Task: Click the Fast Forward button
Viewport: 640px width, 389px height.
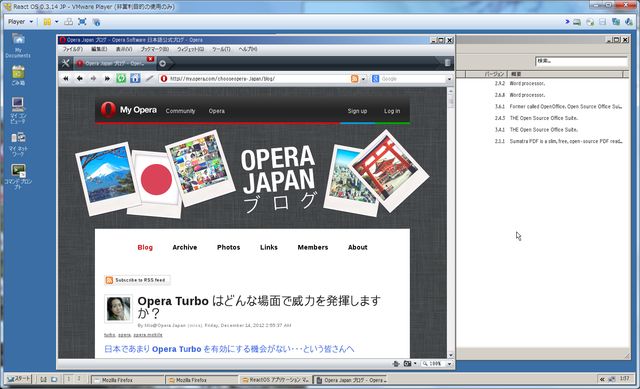Action: tap(107, 78)
